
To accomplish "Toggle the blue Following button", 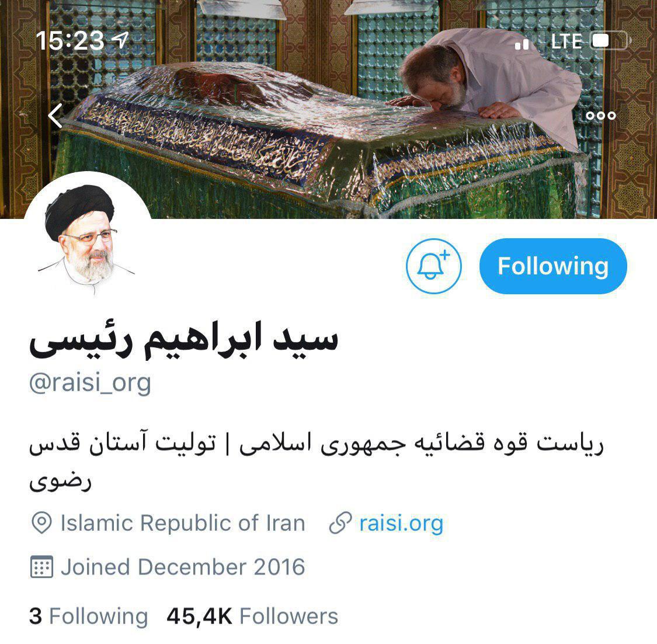I will [553, 266].
